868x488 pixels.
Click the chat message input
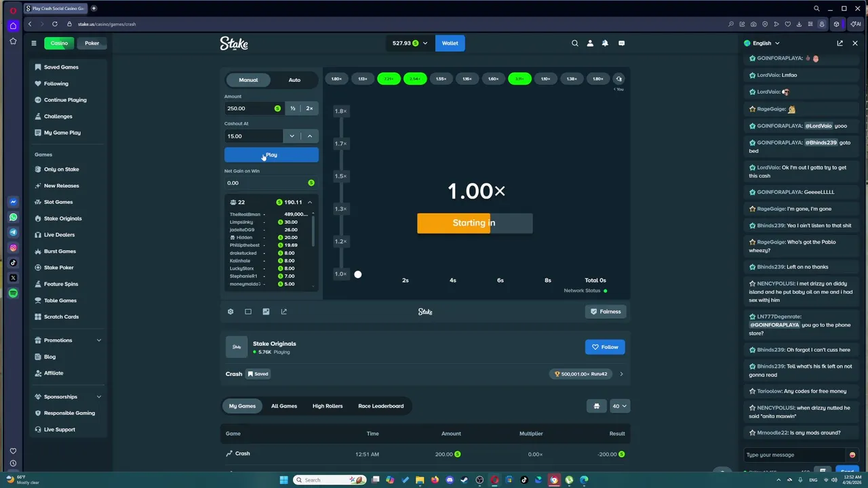pos(795,455)
